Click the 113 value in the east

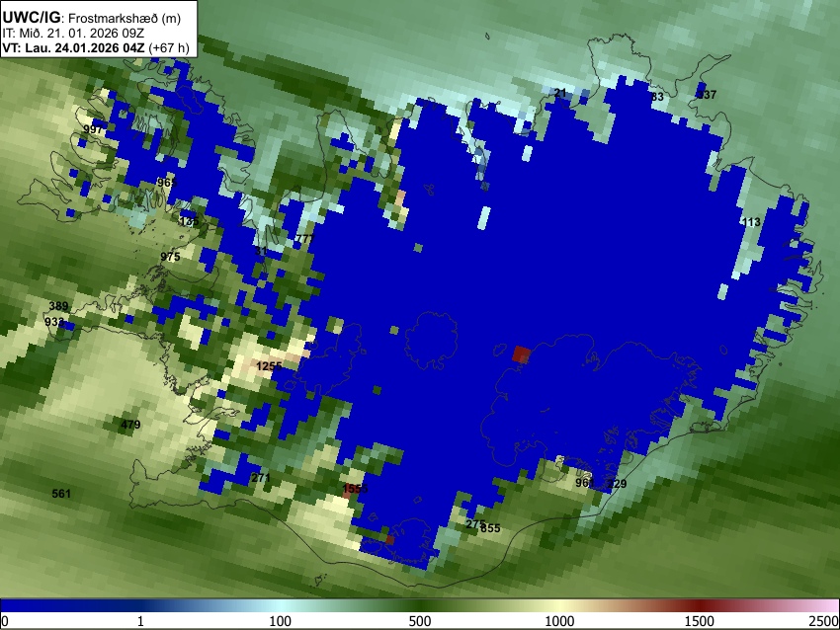point(751,222)
